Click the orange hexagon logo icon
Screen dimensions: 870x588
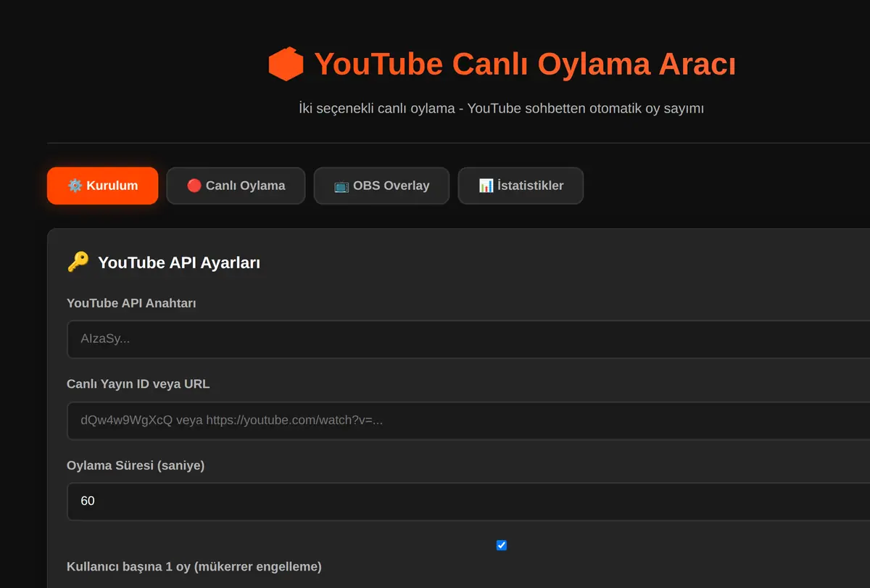pyautogui.click(x=286, y=64)
